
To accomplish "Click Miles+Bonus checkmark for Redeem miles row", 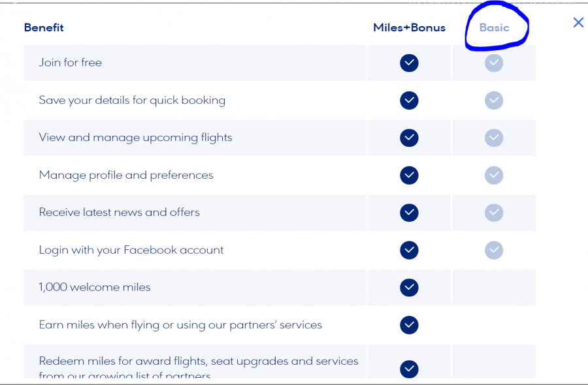I will tap(409, 369).
